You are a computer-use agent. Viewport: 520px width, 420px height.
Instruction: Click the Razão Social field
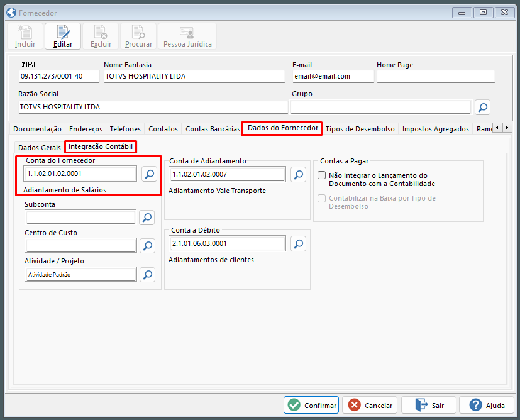coord(153,107)
